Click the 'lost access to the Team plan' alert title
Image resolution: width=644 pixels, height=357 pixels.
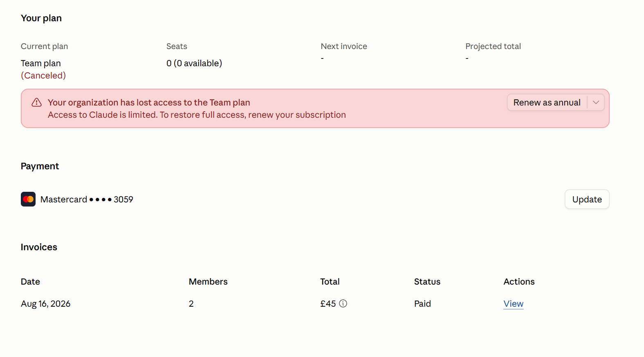pos(149,103)
